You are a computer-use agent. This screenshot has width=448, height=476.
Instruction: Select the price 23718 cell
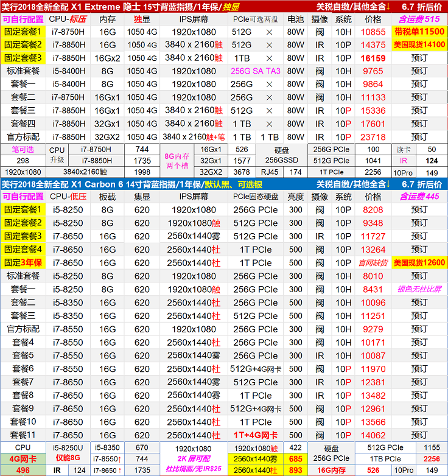[373, 137]
